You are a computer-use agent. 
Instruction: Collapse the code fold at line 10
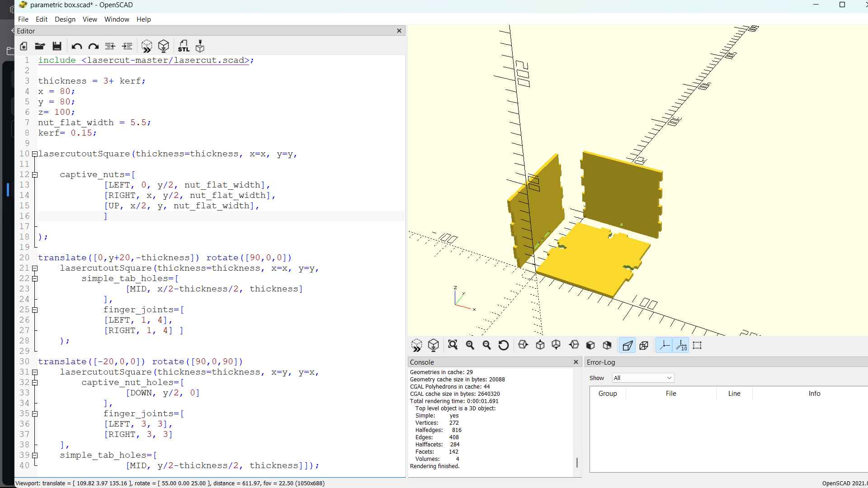34,154
